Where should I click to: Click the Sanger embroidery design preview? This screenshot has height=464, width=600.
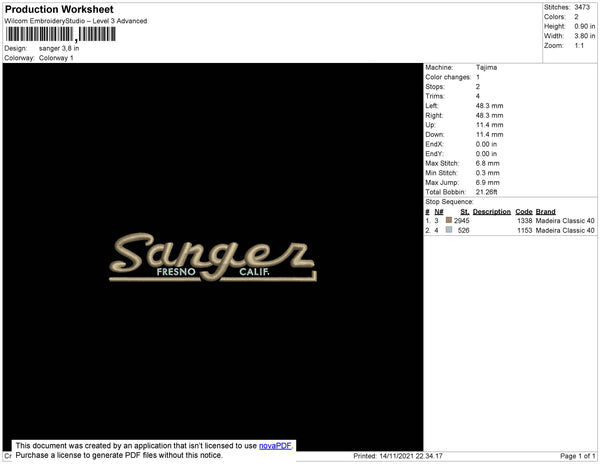pyautogui.click(x=213, y=257)
